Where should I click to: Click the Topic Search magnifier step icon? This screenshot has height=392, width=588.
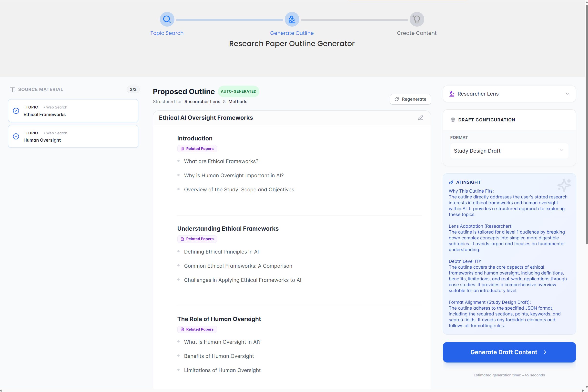click(167, 19)
